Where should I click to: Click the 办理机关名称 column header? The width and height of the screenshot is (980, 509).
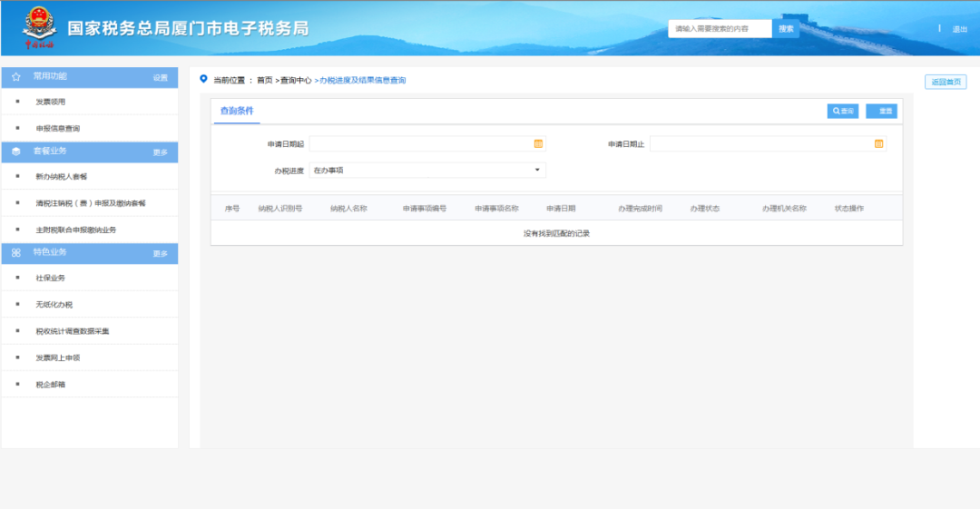coord(784,209)
